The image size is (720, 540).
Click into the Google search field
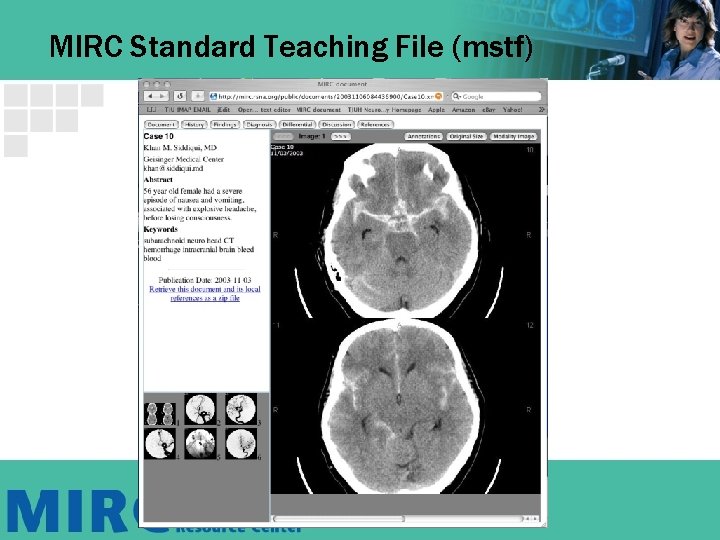(x=496, y=96)
